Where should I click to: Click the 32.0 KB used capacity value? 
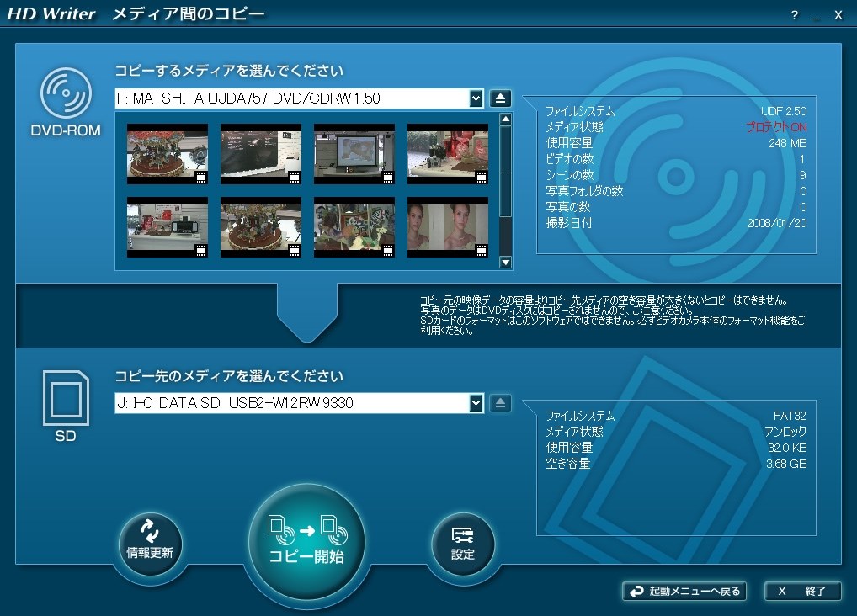tap(787, 449)
